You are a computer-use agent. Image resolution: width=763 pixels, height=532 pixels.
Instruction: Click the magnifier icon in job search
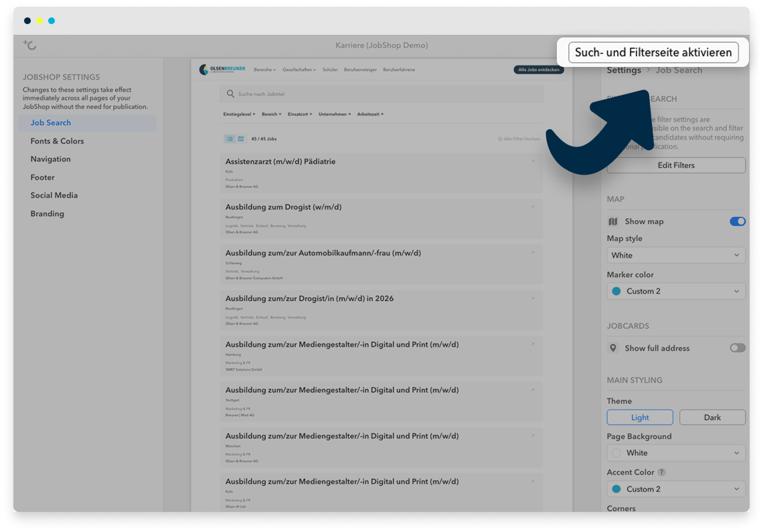230,94
